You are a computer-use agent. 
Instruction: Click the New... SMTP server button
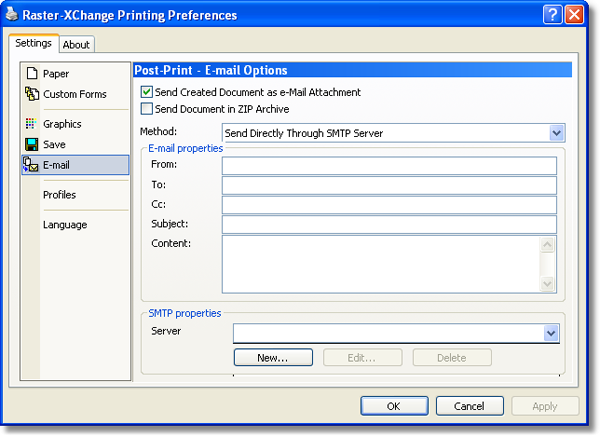[273, 357]
